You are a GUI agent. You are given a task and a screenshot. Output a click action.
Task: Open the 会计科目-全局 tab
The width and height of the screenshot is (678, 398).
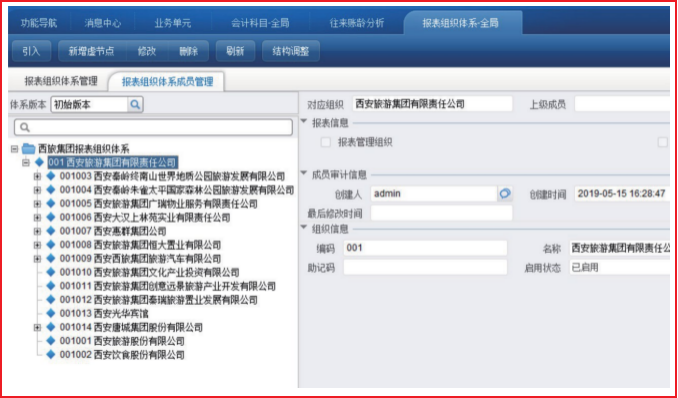(260, 23)
